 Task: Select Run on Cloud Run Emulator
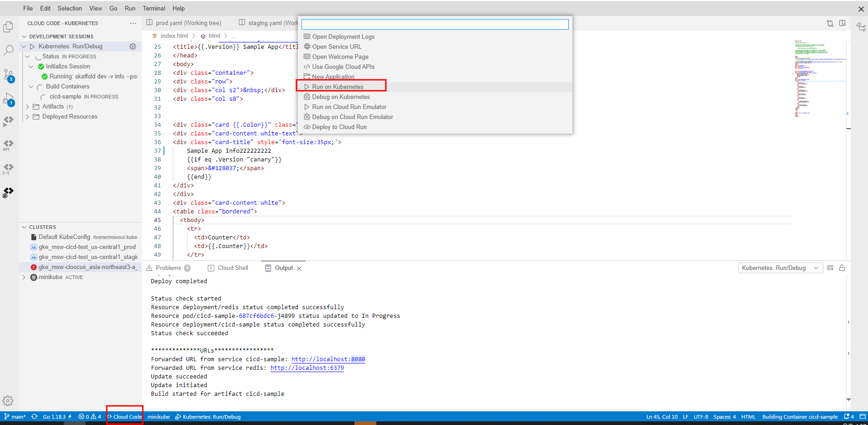point(435,107)
